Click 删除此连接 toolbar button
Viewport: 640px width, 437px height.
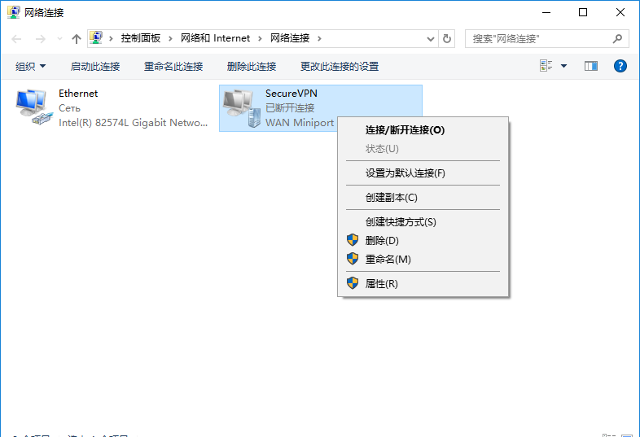(x=251, y=66)
